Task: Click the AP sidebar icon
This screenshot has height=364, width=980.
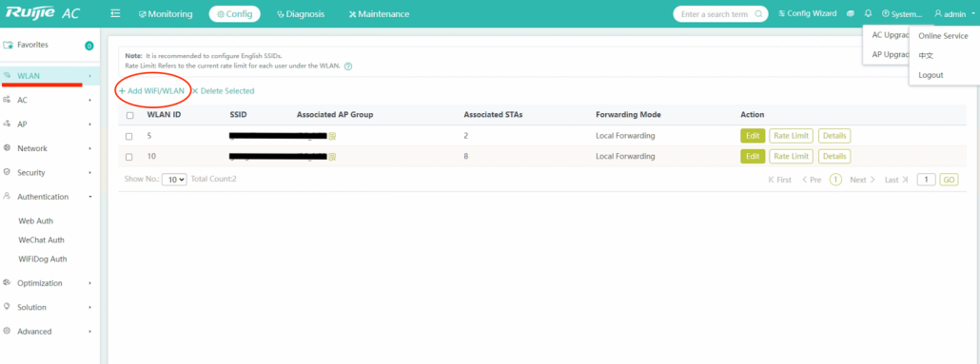Action: (8, 125)
